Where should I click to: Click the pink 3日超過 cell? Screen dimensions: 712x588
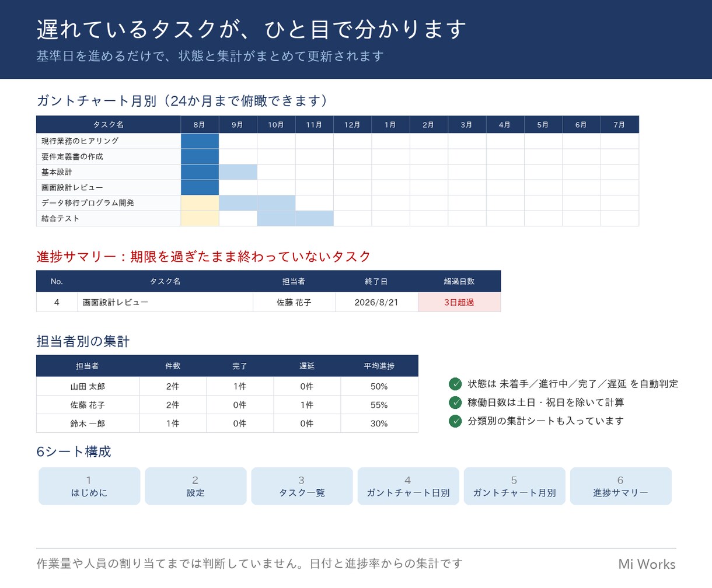coord(459,302)
